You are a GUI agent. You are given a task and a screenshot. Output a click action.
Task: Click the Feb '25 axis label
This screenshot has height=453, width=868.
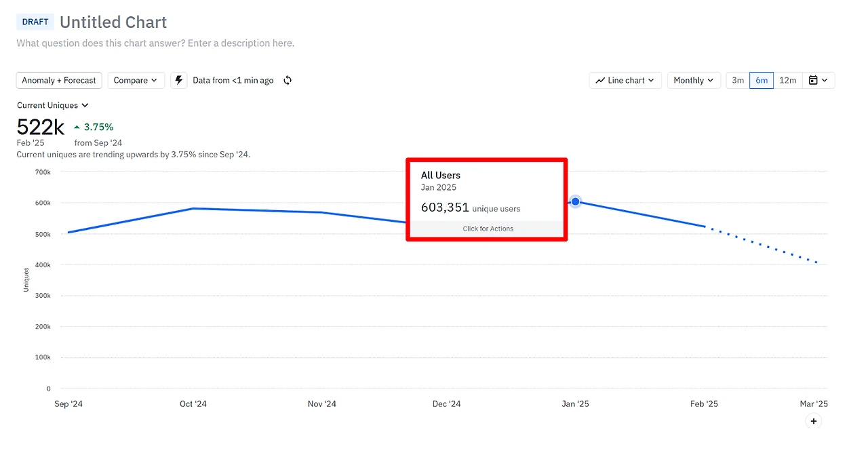[704, 403]
